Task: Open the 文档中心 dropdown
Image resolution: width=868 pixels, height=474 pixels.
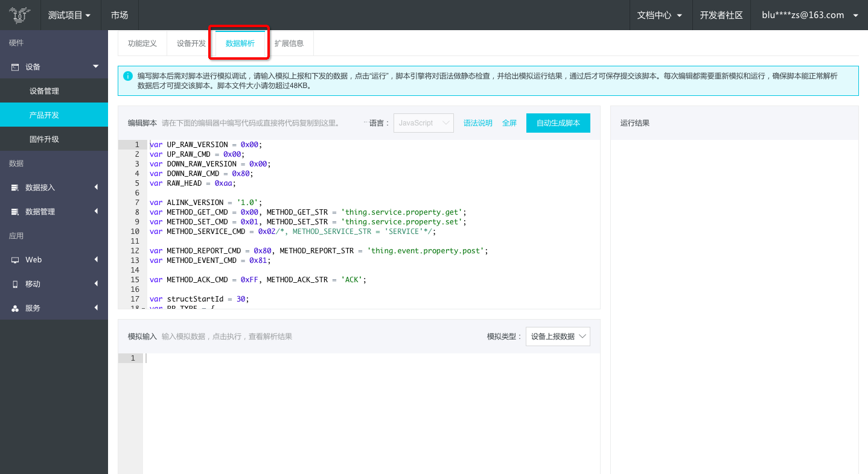Action: pyautogui.click(x=660, y=15)
